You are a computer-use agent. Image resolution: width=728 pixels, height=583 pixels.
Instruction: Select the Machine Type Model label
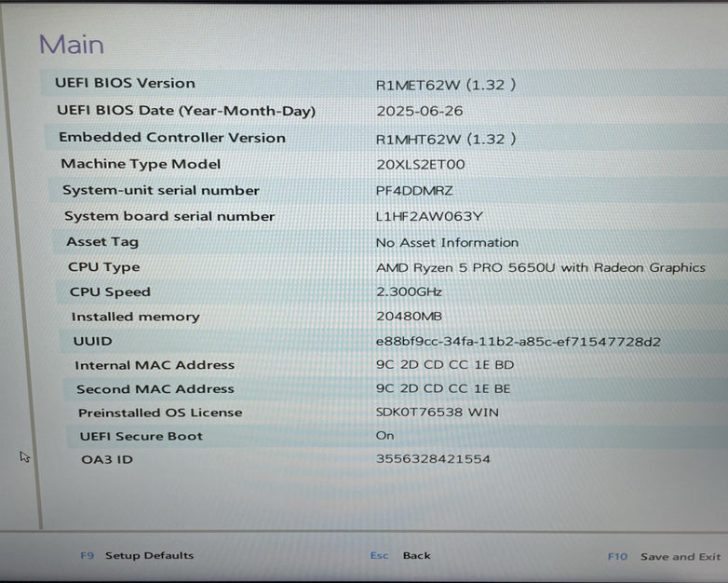point(141,164)
